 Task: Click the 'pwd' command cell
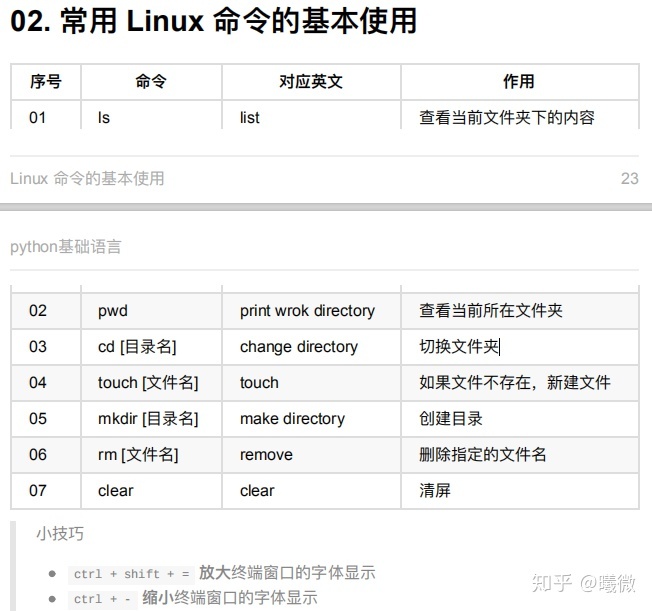(x=151, y=311)
